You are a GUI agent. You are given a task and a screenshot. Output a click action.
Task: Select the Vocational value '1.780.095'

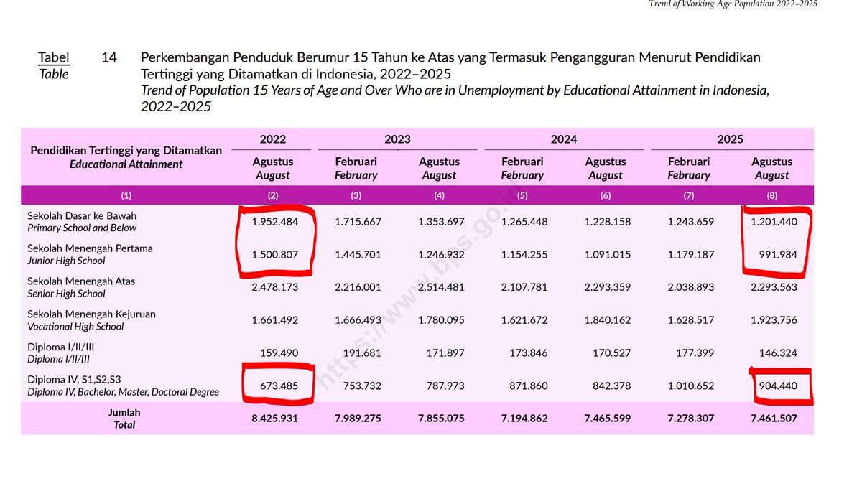point(441,320)
